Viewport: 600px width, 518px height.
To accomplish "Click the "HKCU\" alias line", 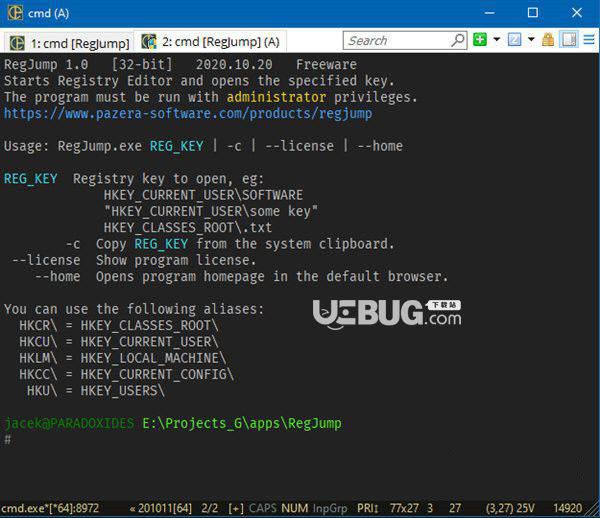I will point(119,342).
